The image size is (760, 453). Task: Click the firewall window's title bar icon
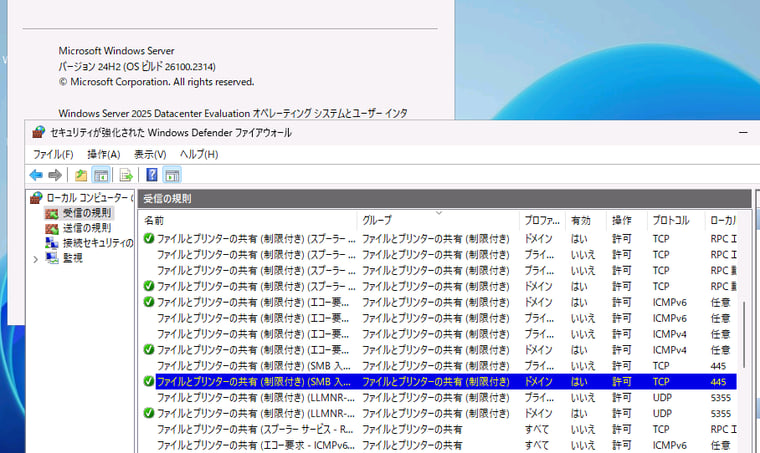point(38,132)
